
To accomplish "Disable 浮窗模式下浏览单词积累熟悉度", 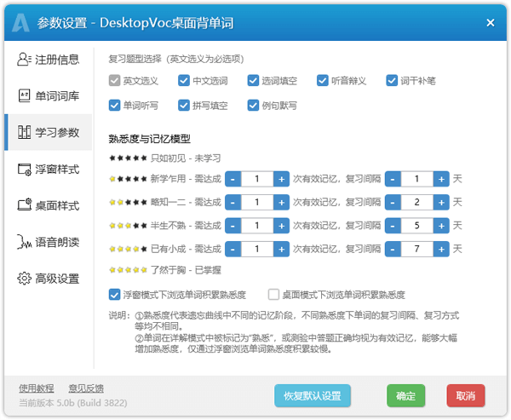I will (114, 295).
